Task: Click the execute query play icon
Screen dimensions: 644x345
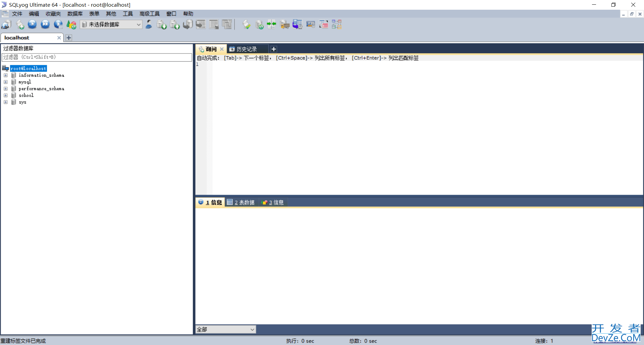Action: tap(32, 24)
